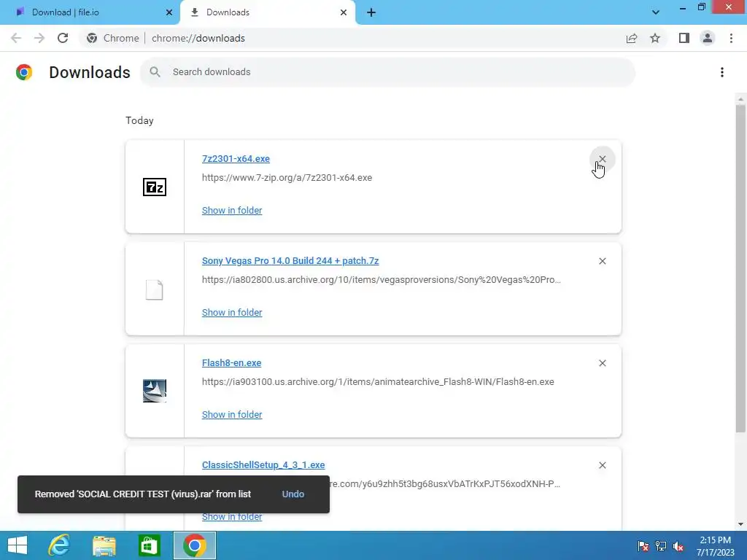Remove ClassicShellSetup_4_3_1.exe from the list
Screen dimensions: 747x560
[602, 465]
